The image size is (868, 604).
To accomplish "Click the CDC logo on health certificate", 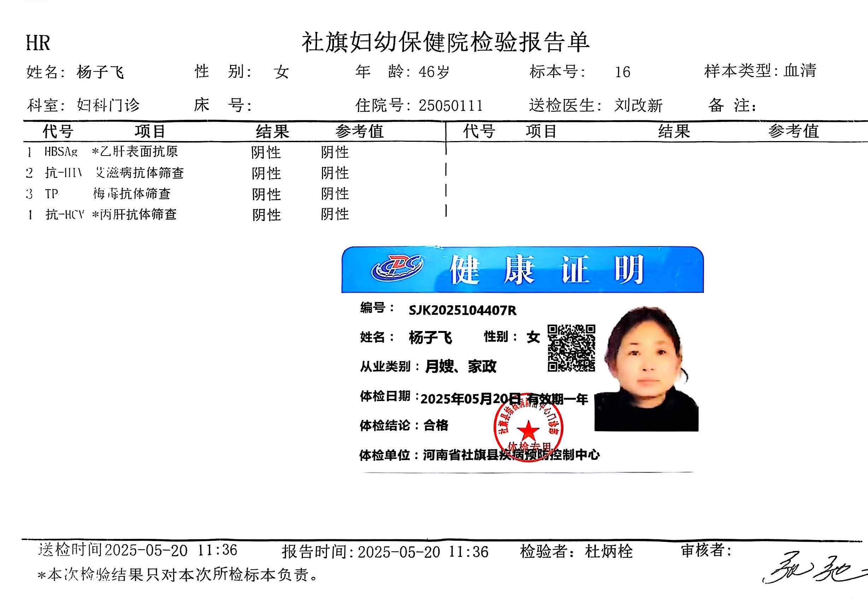I will (397, 268).
